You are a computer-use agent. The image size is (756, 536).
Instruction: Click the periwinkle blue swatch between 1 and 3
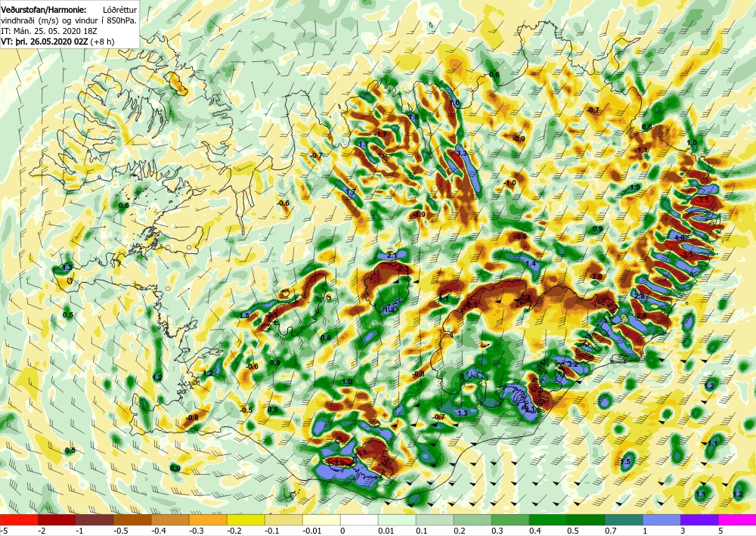(661, 520)
